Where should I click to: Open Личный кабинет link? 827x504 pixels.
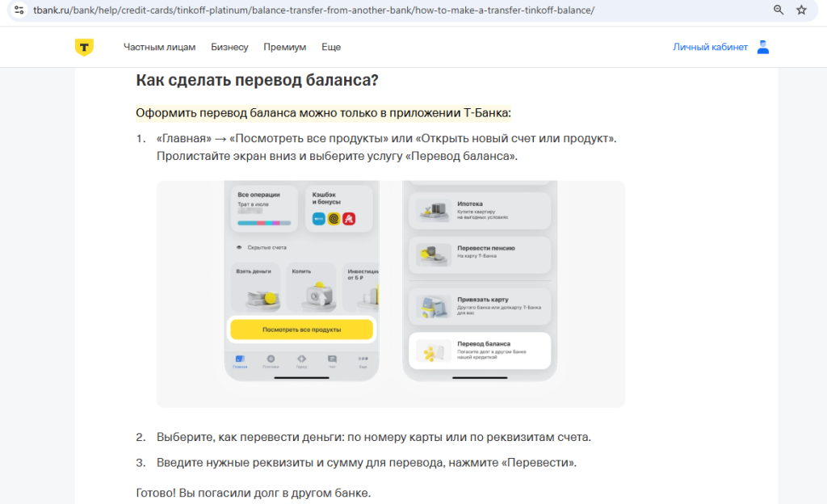(x=709, y=47)
